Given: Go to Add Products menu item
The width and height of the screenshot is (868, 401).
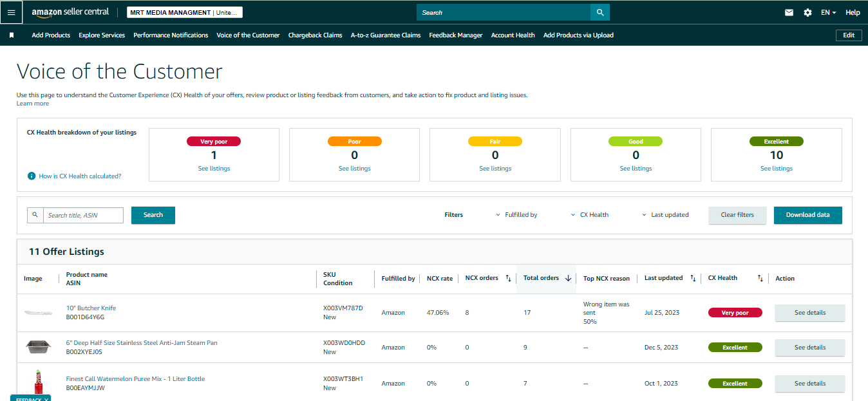Looking at the screenshot, I should click(x=51, y=35).
